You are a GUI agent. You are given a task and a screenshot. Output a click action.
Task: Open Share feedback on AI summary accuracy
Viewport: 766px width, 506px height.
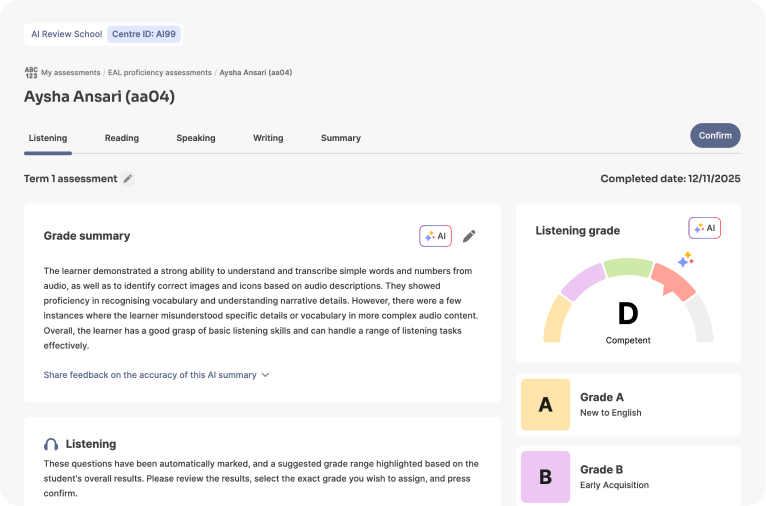coord(150,375)
